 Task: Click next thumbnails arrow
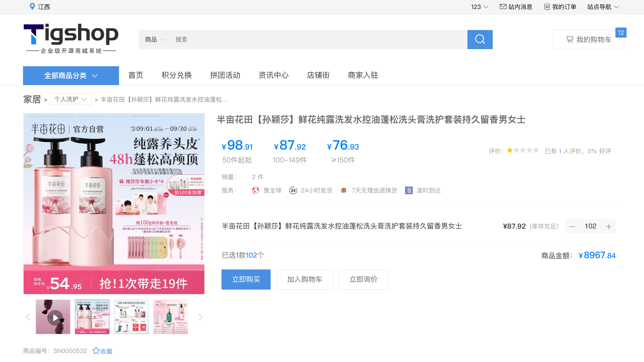coord(200,317)
